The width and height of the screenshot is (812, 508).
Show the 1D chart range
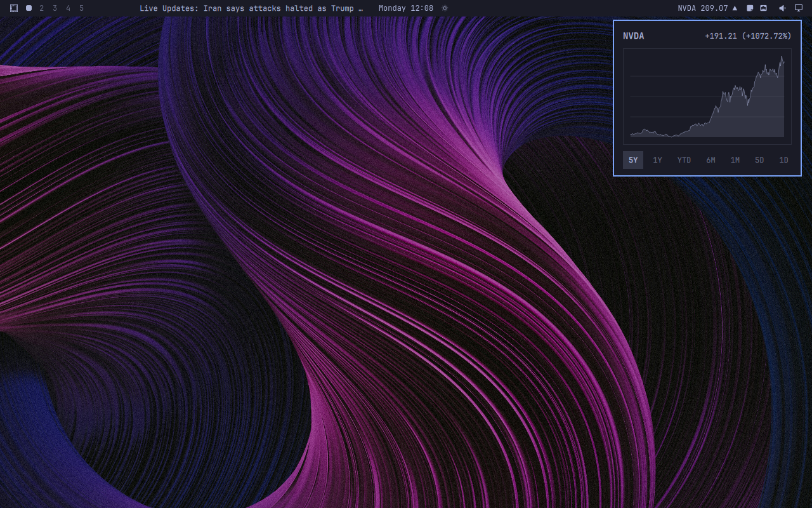point(783,160)
